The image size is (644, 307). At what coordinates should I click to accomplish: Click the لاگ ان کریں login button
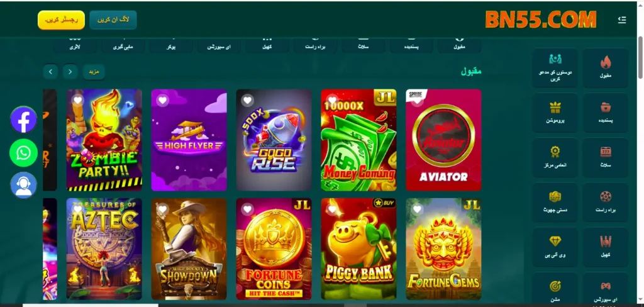[113, 20]
